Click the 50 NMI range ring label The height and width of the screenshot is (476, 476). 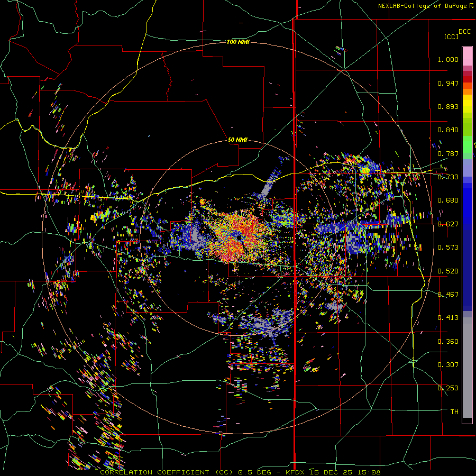point(237,140)
